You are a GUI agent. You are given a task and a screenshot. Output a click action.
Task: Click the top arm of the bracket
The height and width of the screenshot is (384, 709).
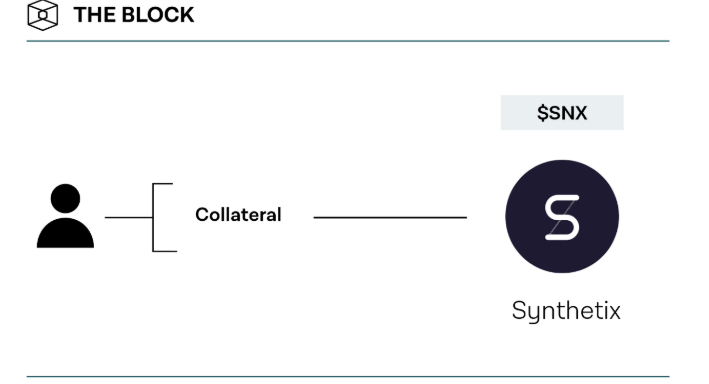(163, 184)
